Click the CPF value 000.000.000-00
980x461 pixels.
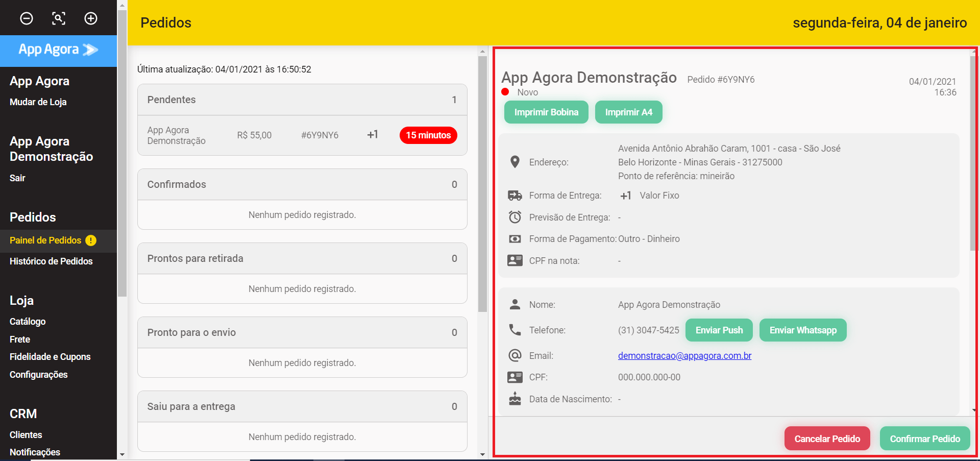pyautogui.click(x=649, y=377)
